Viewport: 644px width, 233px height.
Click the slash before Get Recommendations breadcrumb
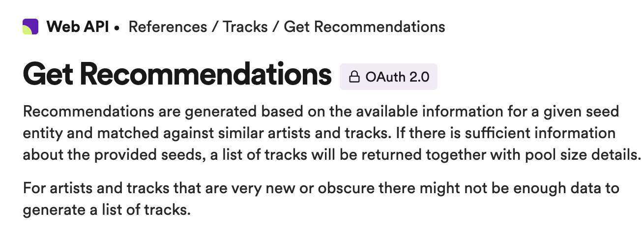[276, 27]
